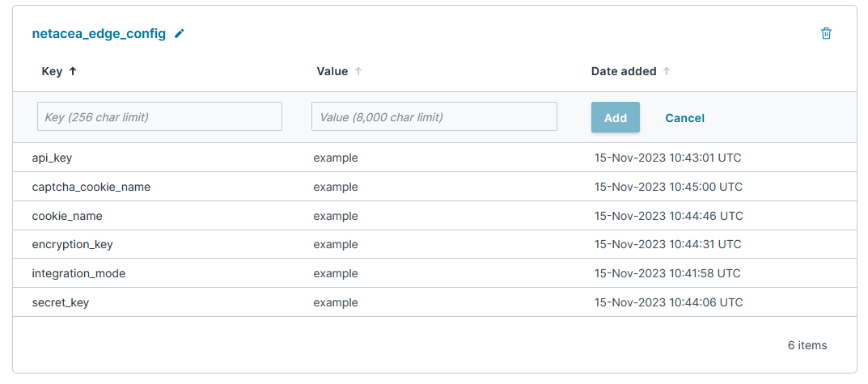Click the 10:41:58 UTC date for integration_mode
Screen dimensions: 868x384
tap(668, 273)
